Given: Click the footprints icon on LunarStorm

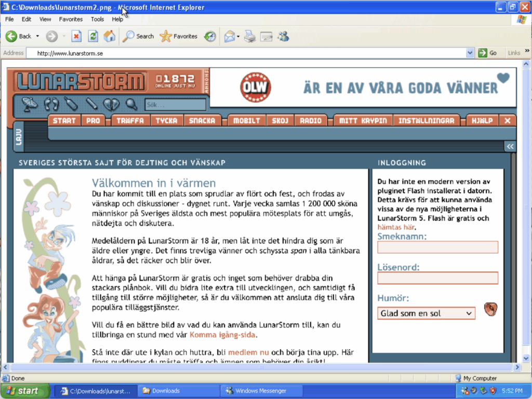Looking at the screenshot, I should (x=51, y=104).
